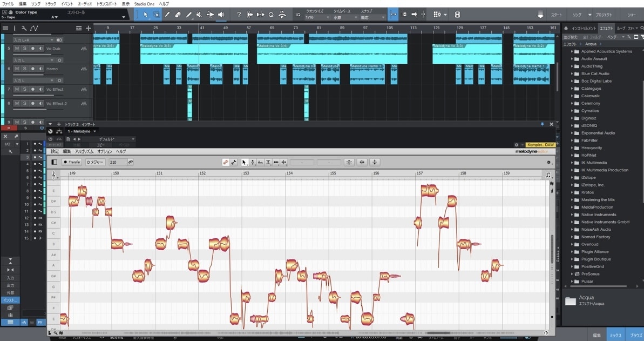Screen dimensions: 644x341
Task: Open Timebase dropdown
Action: click(345, 18)
